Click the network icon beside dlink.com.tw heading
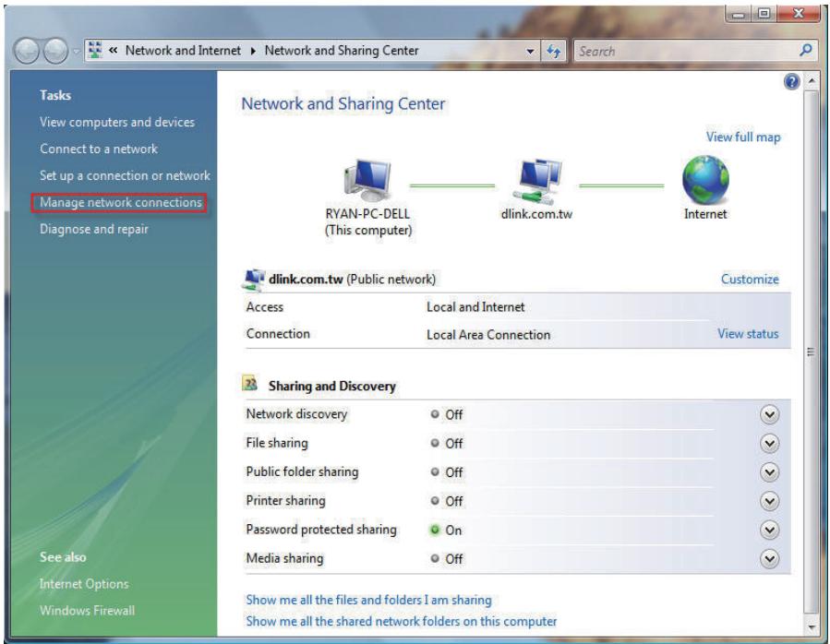Image resolution: width=830 pixels, height=644 pixels. [254, 280]
